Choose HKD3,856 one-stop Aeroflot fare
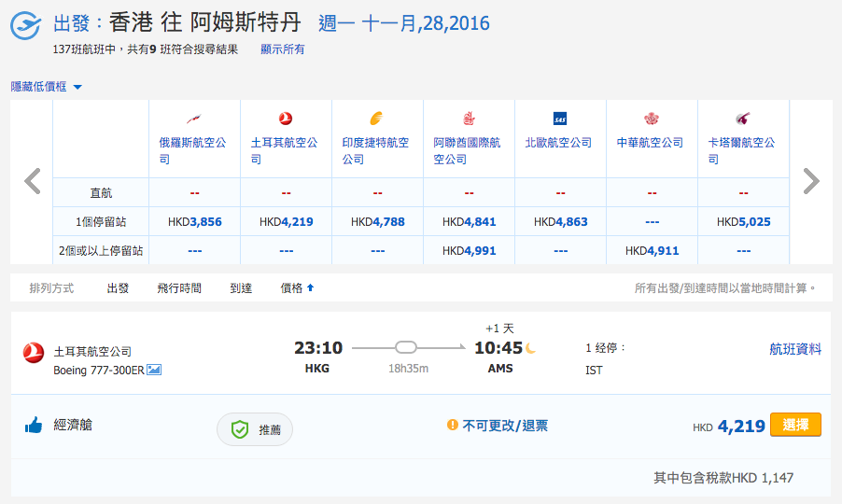Image resolution: width=842 pixels, height=504 pixels. [194, 222]
